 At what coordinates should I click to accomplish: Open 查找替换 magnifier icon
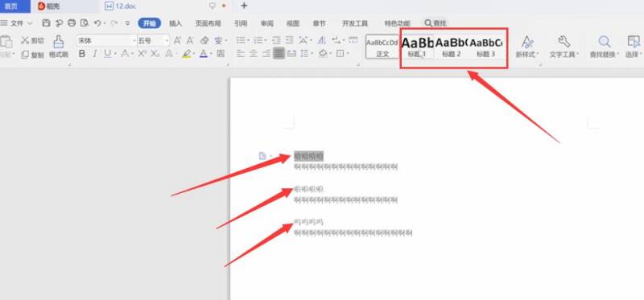click(x=604, y=42)
